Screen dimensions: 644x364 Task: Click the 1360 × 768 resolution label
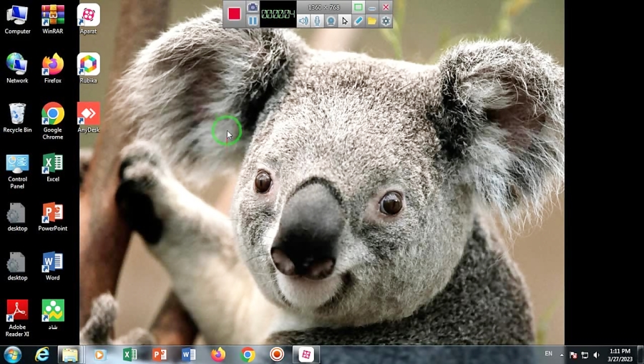(323, 7)
